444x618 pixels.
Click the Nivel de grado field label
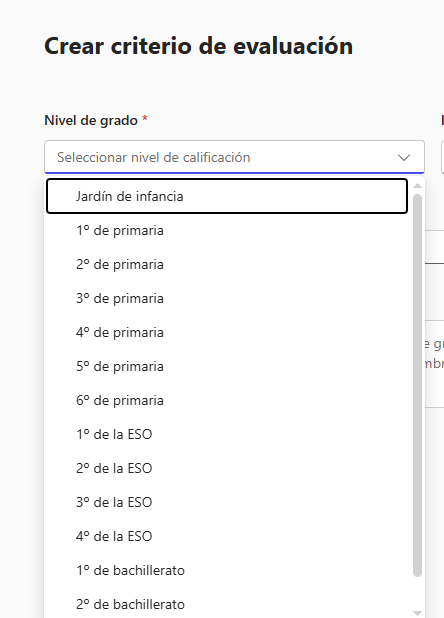point(91,120)
